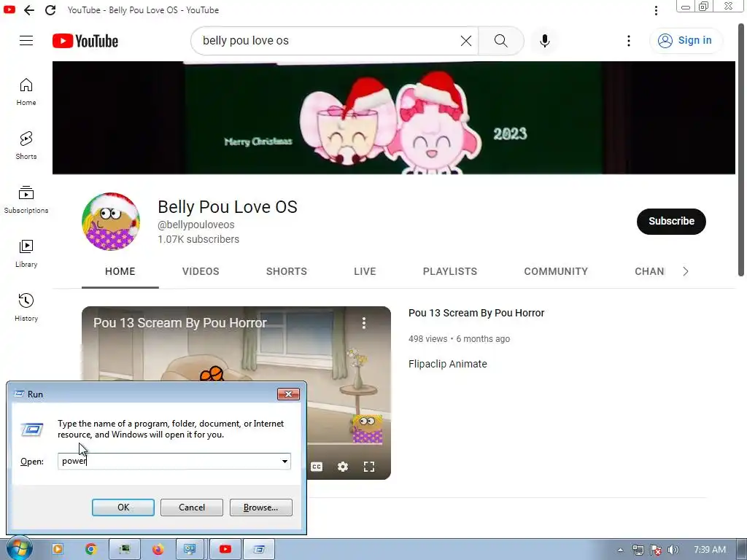Open the COMMUNITY tab

[x=556, y=271]
